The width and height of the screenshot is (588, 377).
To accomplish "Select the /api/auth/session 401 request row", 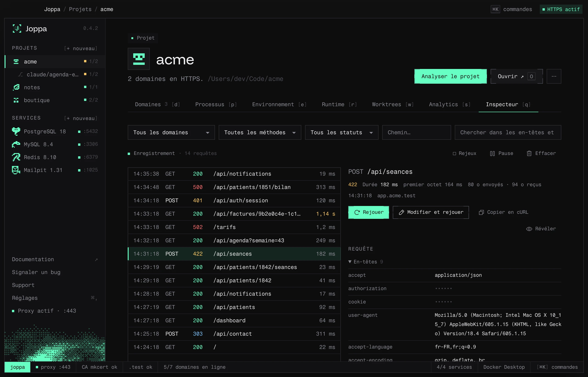I will click(x=234, y=200).
